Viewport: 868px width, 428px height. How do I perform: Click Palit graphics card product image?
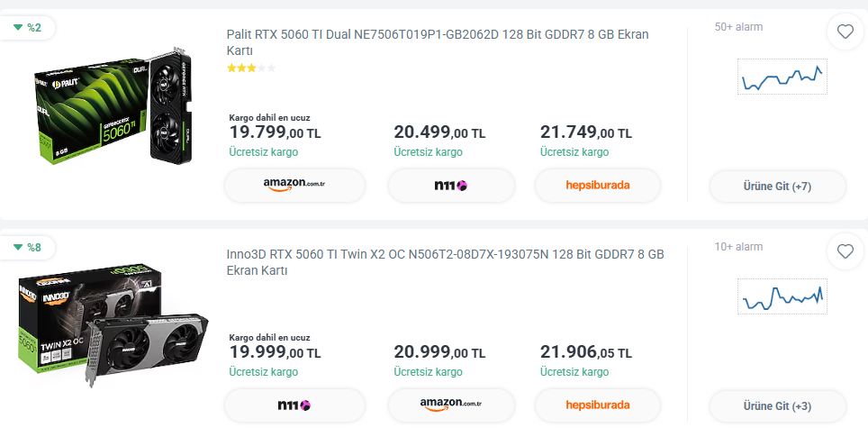tap(114, 106)
